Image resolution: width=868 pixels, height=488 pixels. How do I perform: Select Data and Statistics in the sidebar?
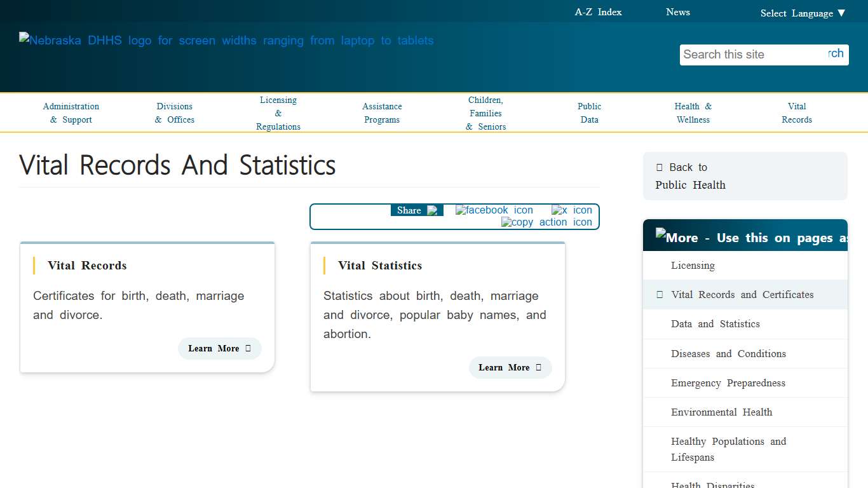tap(715, 323)
